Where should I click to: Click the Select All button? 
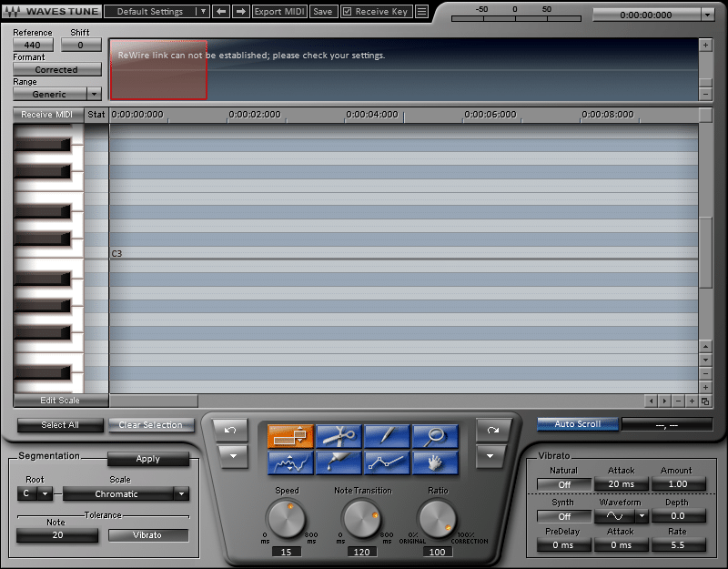[60, 425]
